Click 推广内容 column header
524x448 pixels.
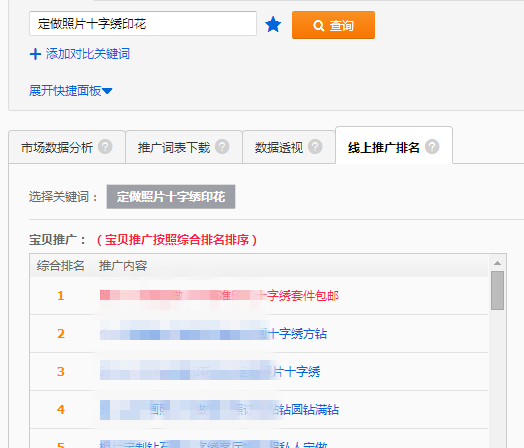pyautogui.click(x=123, y=266)
